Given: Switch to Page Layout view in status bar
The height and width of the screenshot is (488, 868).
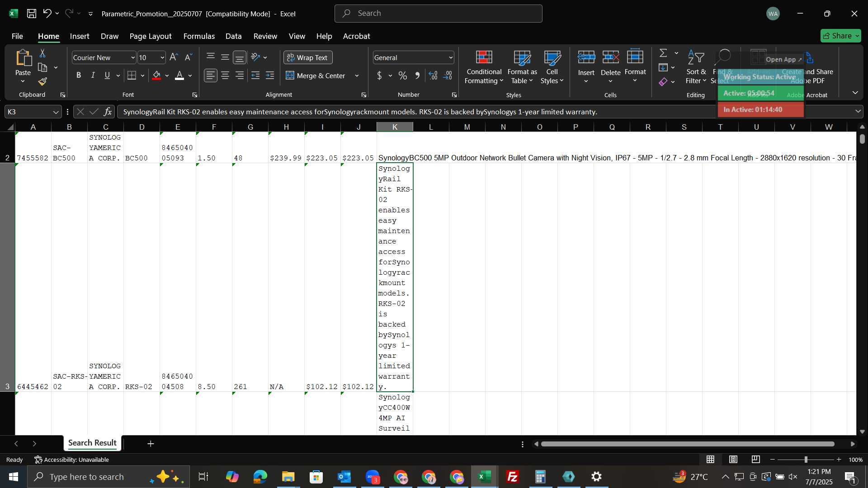Looking at the screenshot, I should click(x=733, y=460).
